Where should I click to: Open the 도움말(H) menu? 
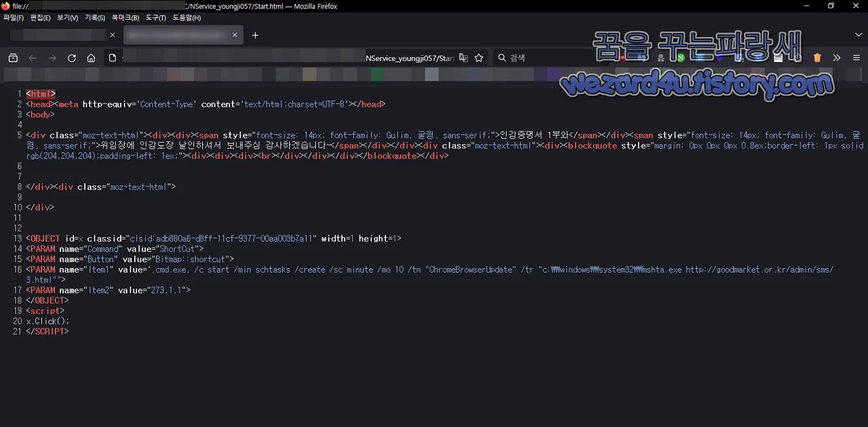pyautogui.click(x=186, y=18)
